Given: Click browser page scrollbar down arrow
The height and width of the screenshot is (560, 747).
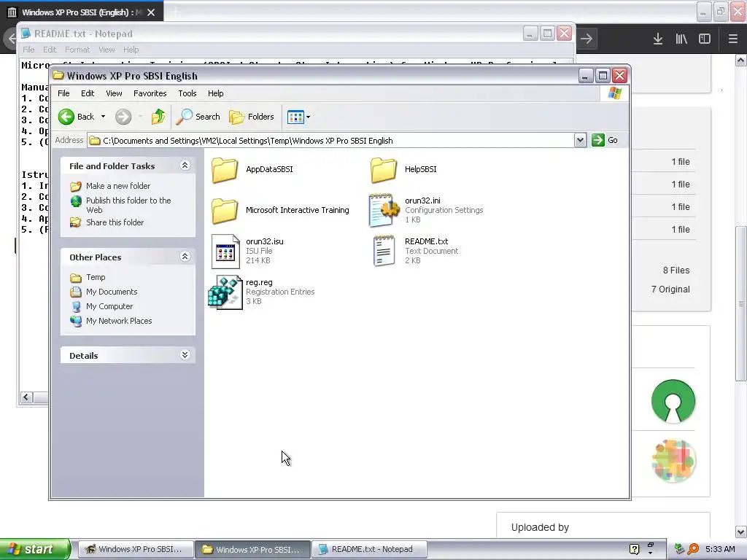Looking at the screenshot, I should point(741,532).
